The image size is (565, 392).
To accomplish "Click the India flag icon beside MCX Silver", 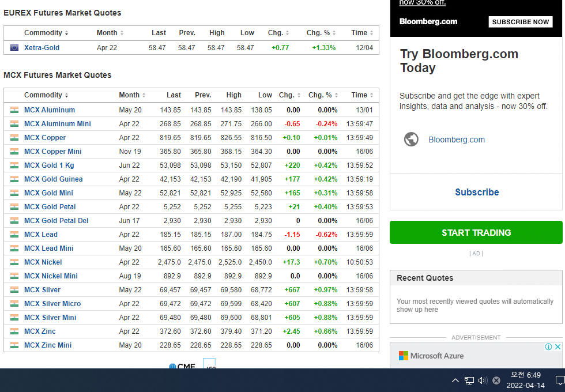I will click(14, 290).
